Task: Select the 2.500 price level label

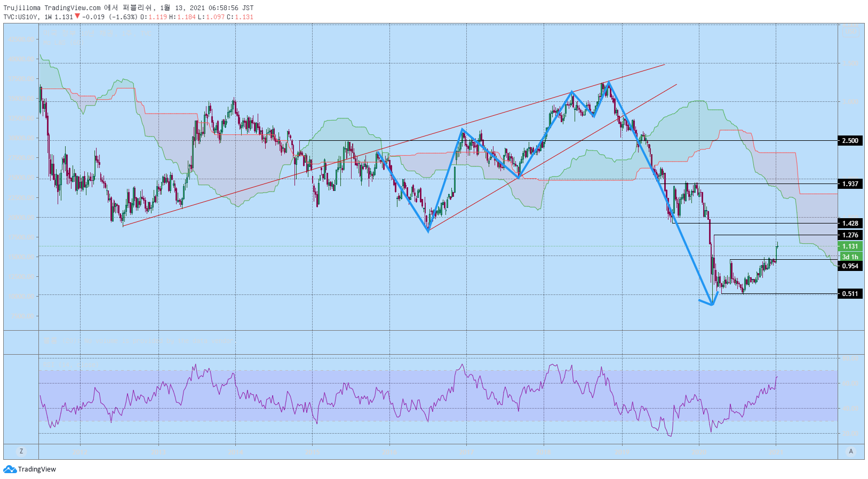Action: click(x=850, y=141)
